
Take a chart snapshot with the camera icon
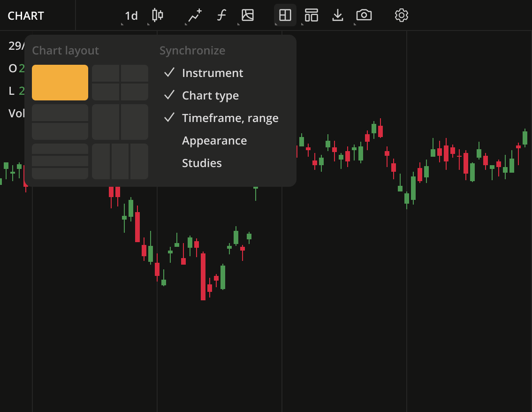[x=364, y=15]
